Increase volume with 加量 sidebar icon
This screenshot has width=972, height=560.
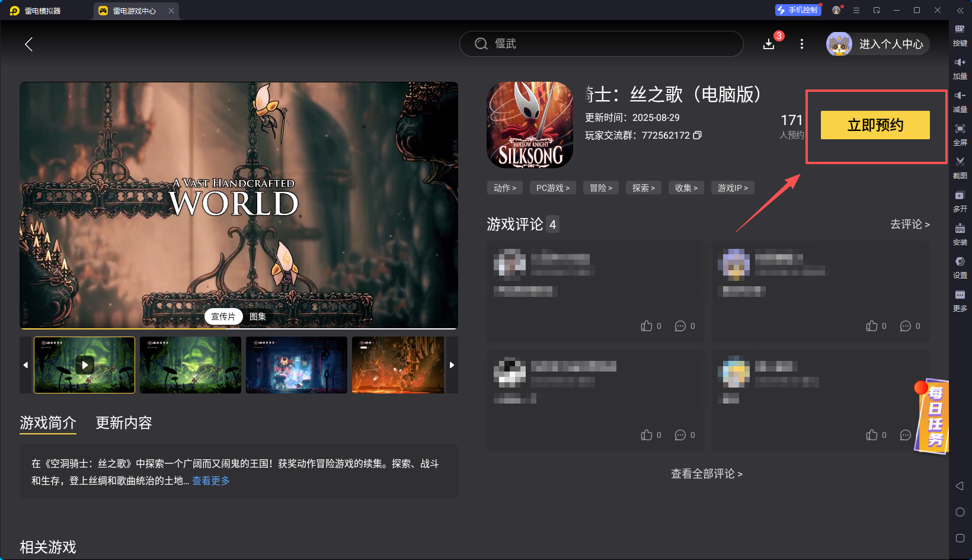pos(960,68)
